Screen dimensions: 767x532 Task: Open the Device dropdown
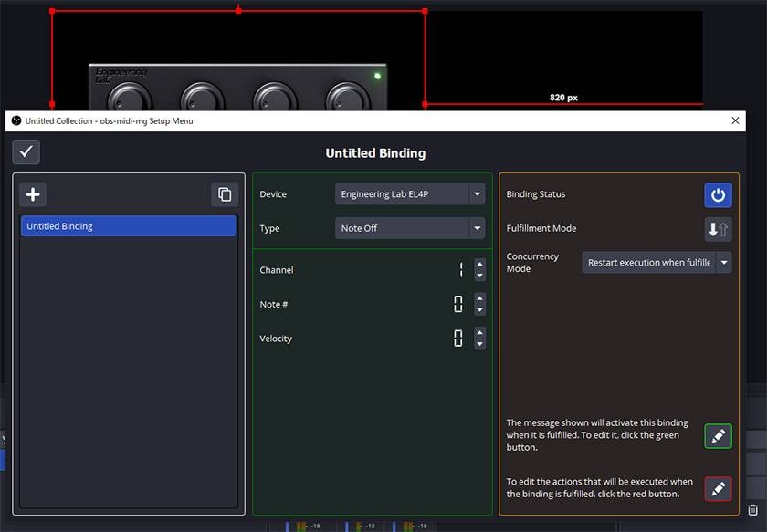point(410,194)
